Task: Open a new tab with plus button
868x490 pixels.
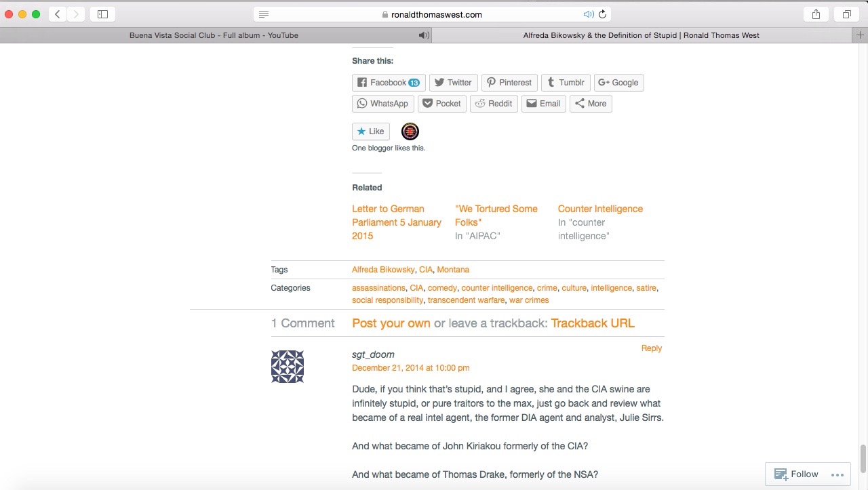Action: (861, 35)
